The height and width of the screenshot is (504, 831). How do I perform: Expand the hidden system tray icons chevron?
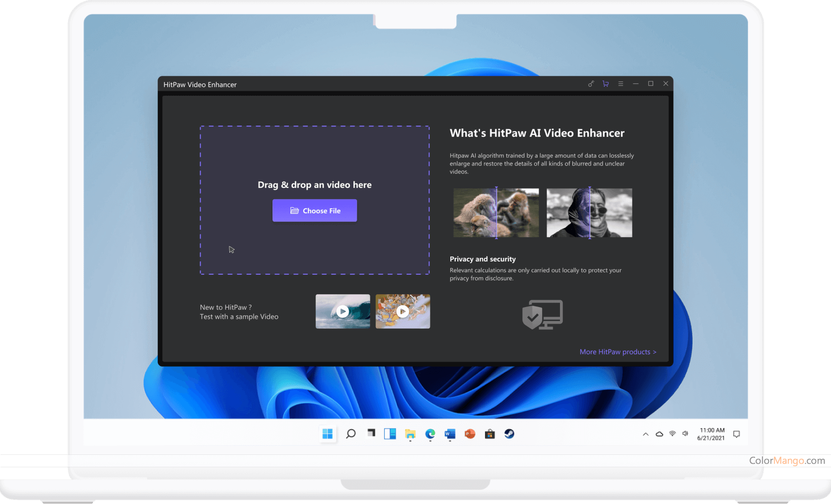click(645, 434)
